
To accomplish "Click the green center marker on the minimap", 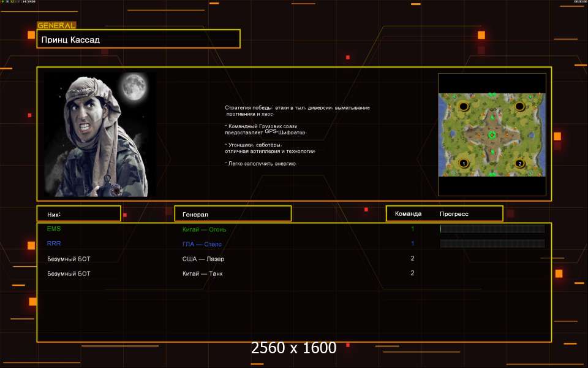I will [x=492, y=134].
